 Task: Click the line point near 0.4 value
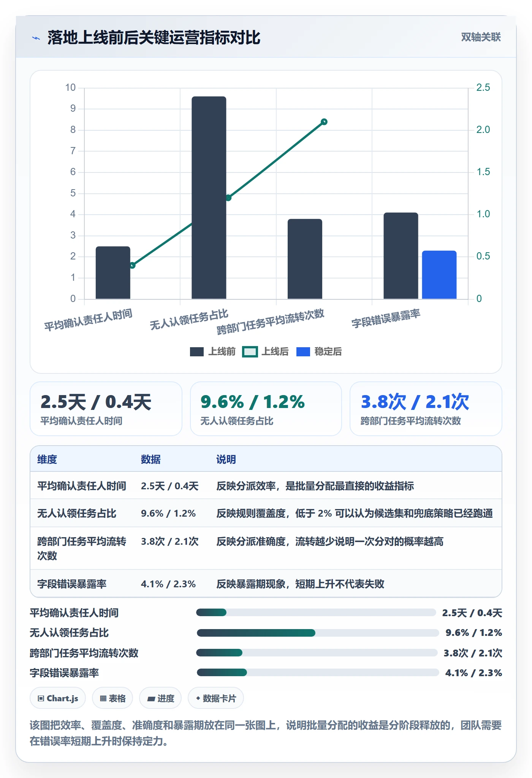click(132, 265)
